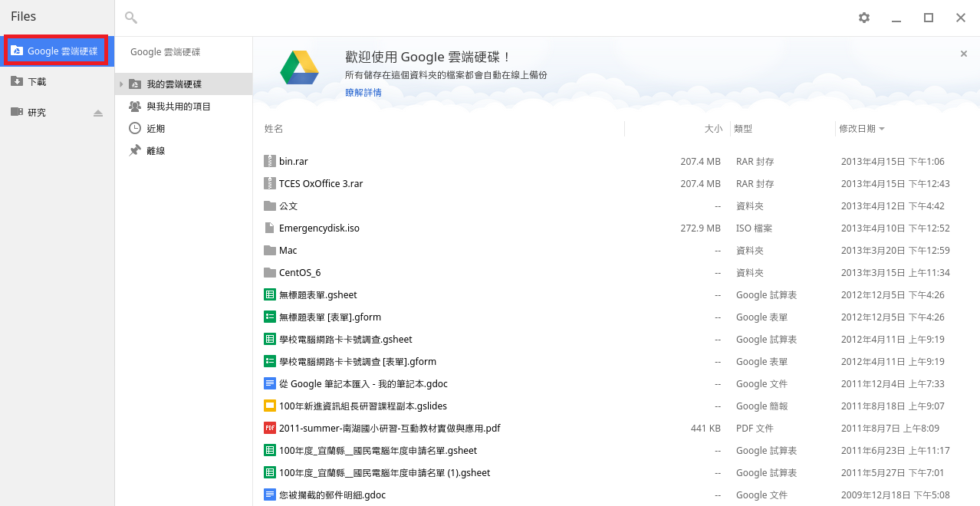
Task: Select the file name bin.rar
Action: click(x=294, y=162)
